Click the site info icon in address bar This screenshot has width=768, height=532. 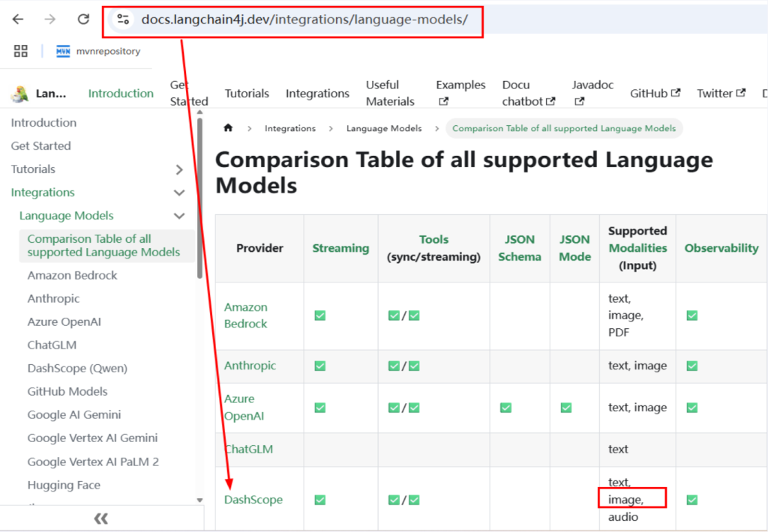[x=123, y=19]
